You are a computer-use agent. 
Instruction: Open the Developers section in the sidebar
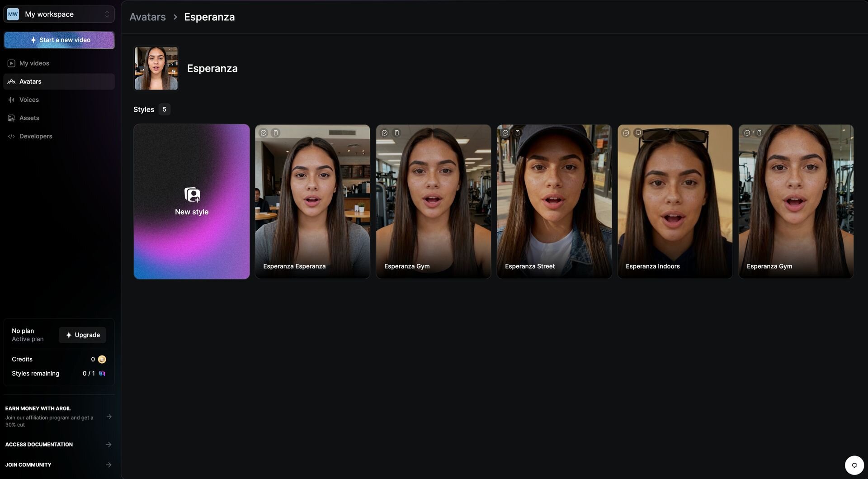coord(36,137)
